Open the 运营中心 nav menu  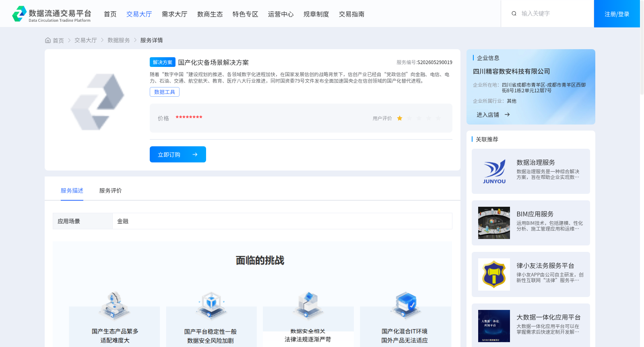281,14
